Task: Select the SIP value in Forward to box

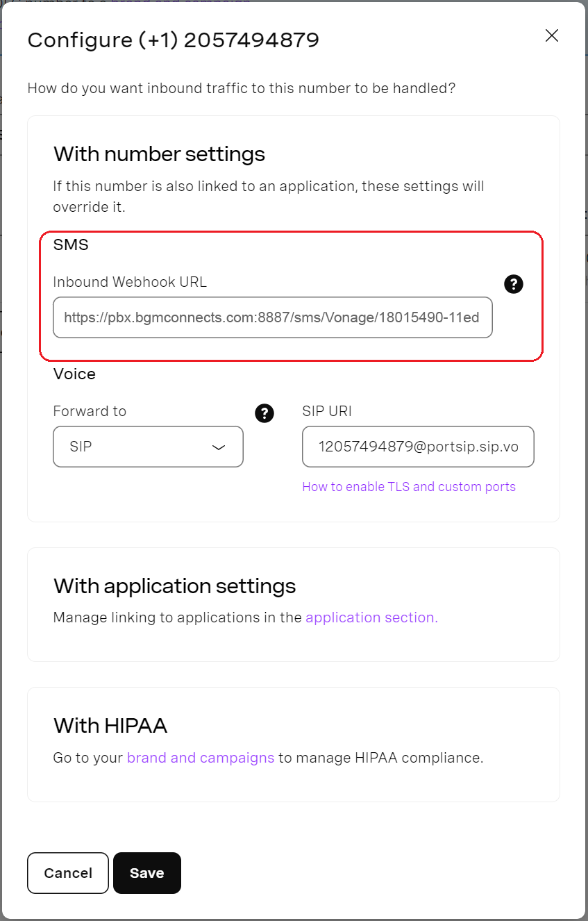Action: (x=81, y=447)
